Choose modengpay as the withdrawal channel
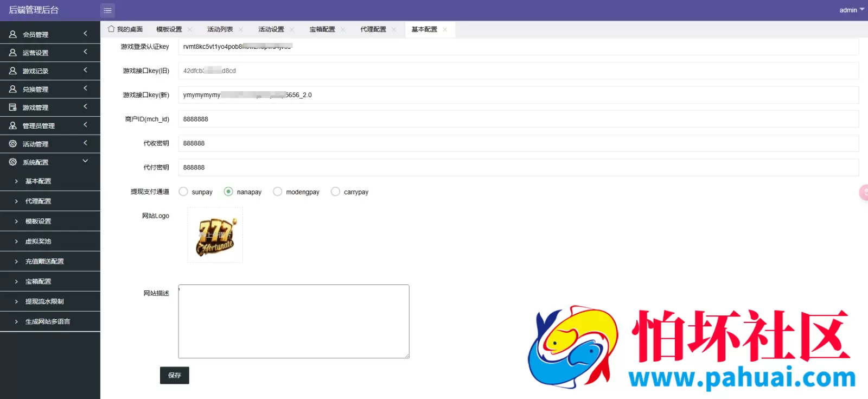The image size is (868, 399). [x=278, y=192]
